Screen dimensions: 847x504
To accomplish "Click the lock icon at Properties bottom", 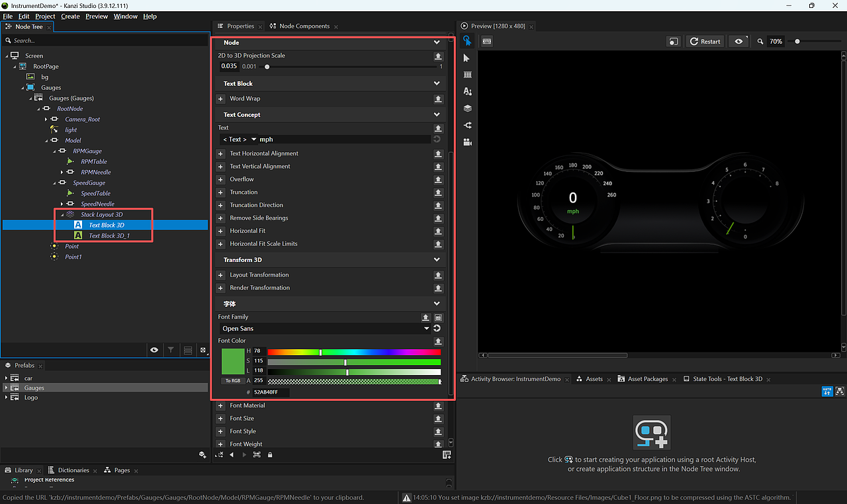I will 270,455.
